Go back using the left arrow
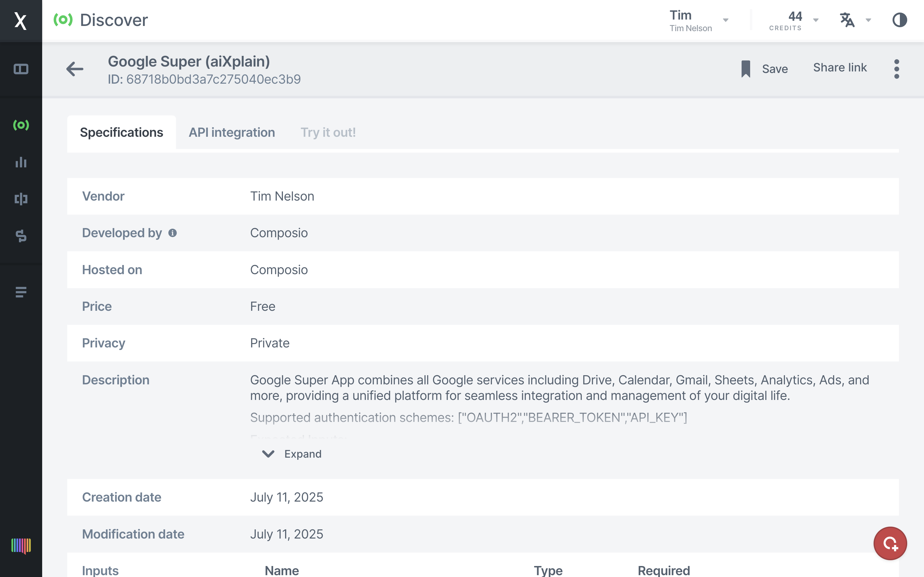Image resolution: width=924 pixels, height=577 pixels. pyautogui.click(x=75, y=69)
